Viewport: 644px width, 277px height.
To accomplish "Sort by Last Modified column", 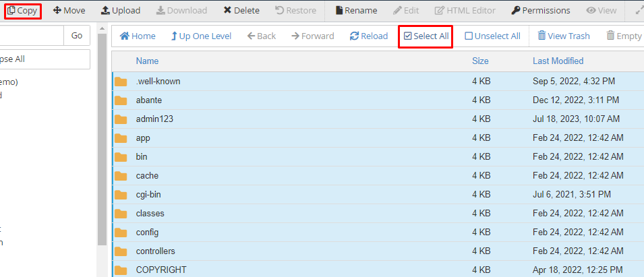I will coord(558,61).
